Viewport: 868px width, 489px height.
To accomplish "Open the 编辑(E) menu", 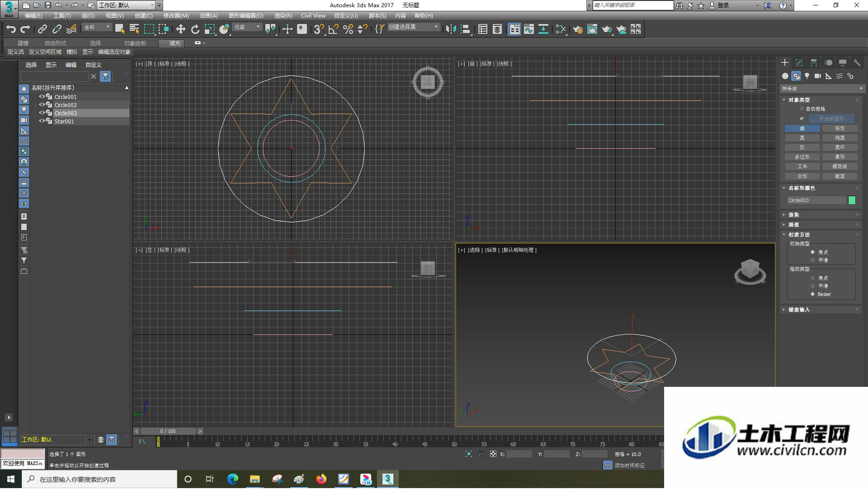I will (33, 16).
